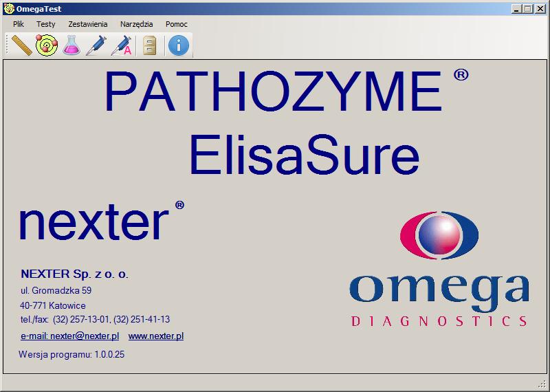Open the Narzędzia menu
This screenshot has width=550, height=392.
coord(137,24)
